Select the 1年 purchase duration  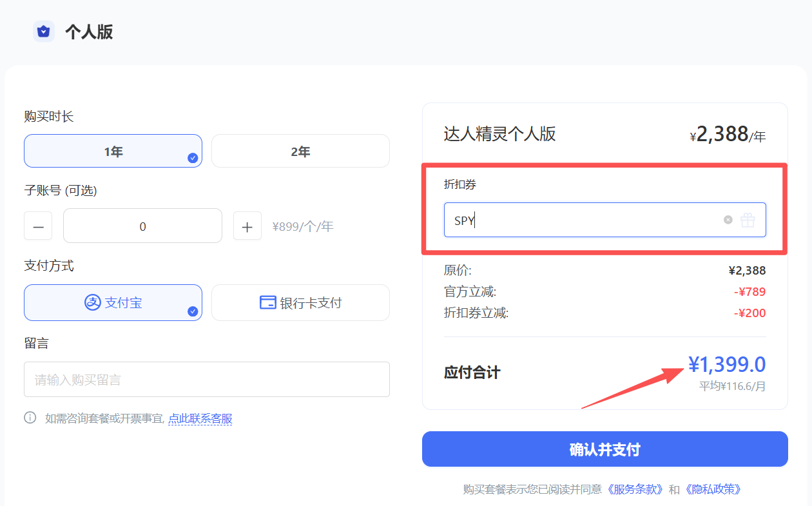point(113,151)
